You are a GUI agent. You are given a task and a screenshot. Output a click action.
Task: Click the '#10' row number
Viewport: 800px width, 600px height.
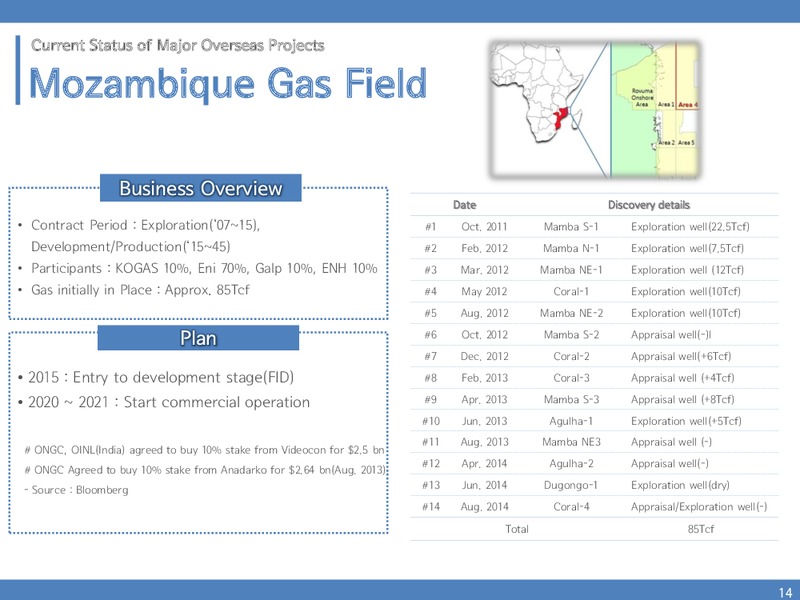431,421
